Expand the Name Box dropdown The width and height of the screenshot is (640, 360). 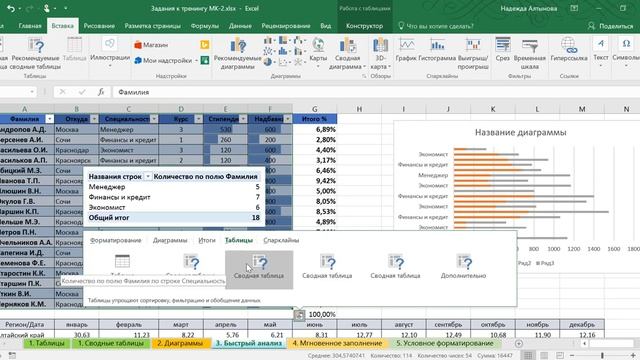[x=31, y=92]
